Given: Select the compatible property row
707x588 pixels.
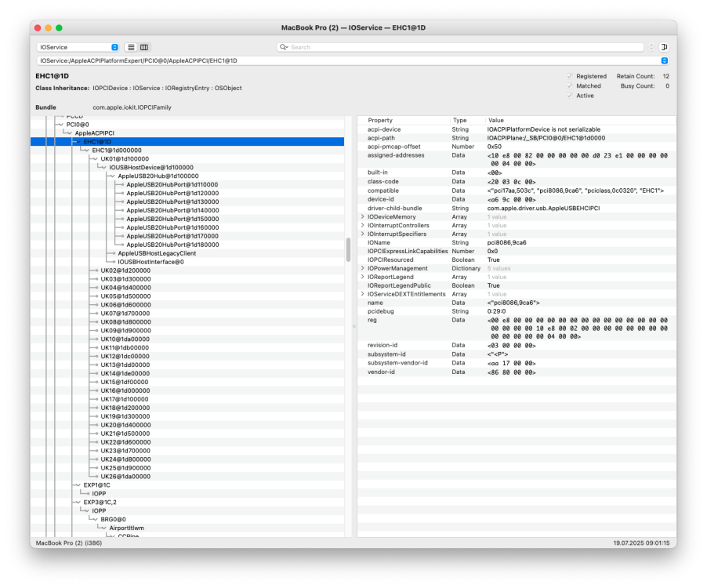Looking at the screenshot, I should (517, 191).
